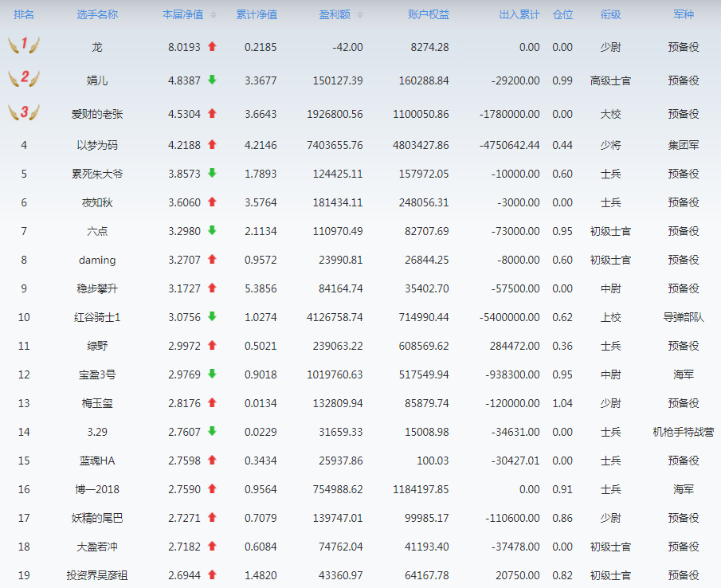Click the 出入累计 column header
This screenshot has width=721, height=588.
point(519,14)
